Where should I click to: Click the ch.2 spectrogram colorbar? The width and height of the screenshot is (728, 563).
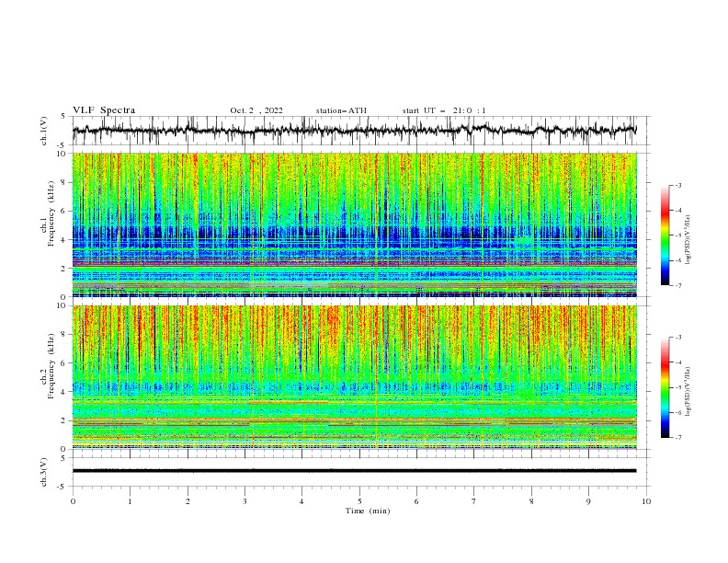tap(665, 387)
